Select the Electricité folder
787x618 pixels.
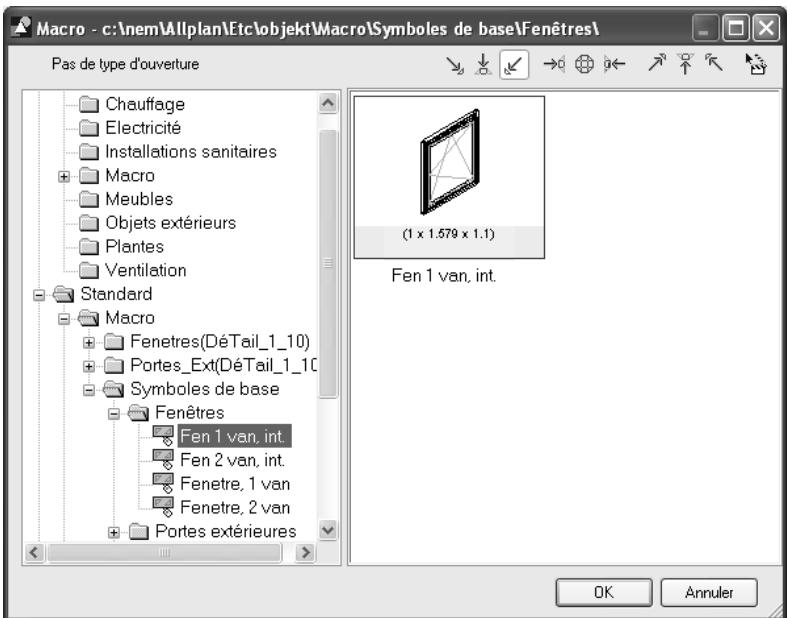click(130, 128)
